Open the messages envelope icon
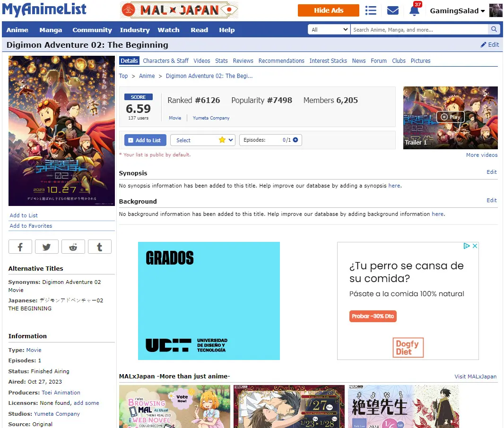504x428 pixels. click(x=393, y=10)
